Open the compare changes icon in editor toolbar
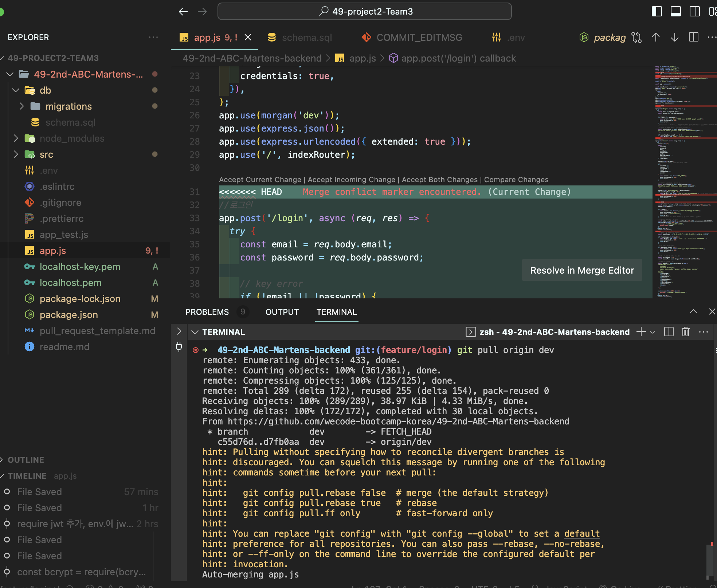 pyautogui.click(x=636, y=38)
